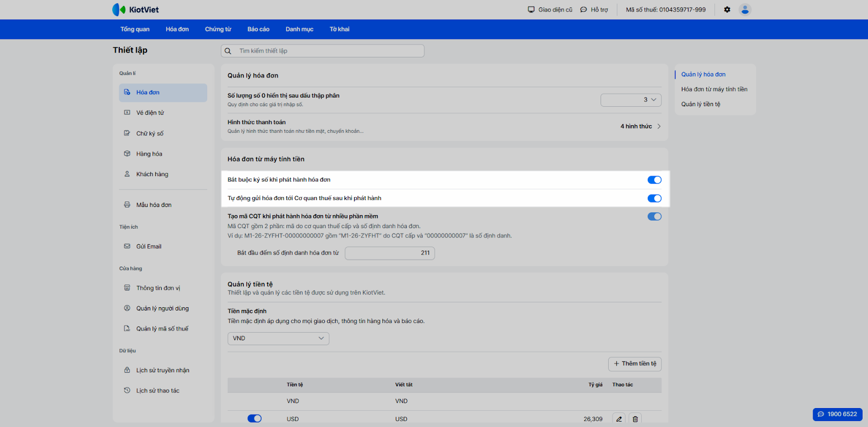Open Lịch sử thao tác in sidebar
868x427 pixels.
157,391
